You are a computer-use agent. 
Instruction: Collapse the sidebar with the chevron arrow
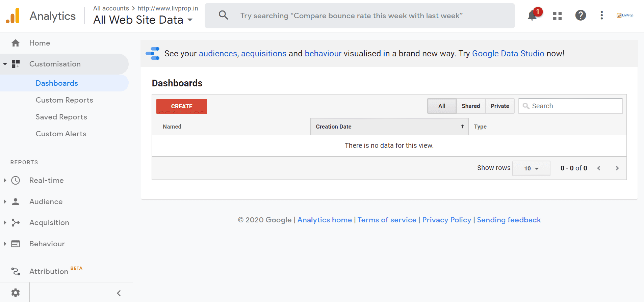(x=119, y=293)
